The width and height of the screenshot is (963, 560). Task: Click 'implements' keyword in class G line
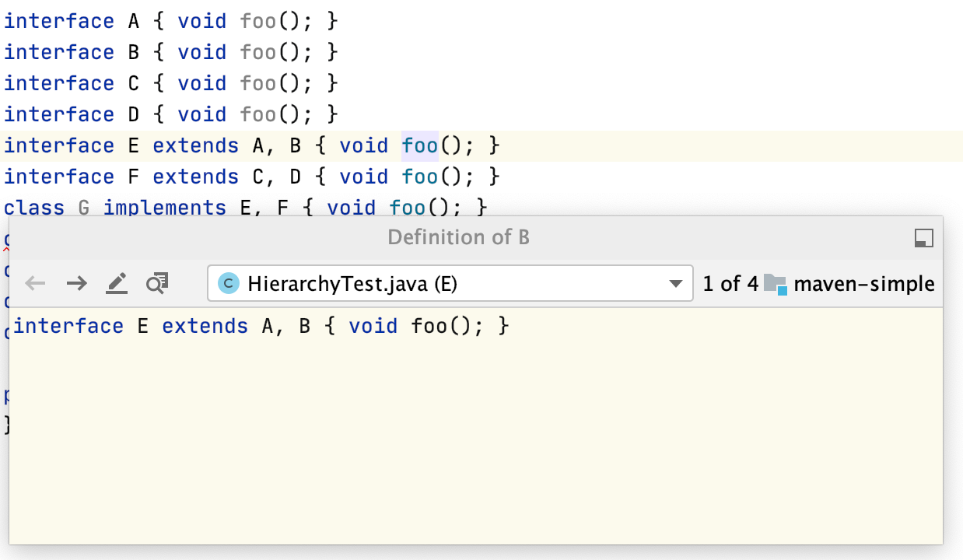164,208
